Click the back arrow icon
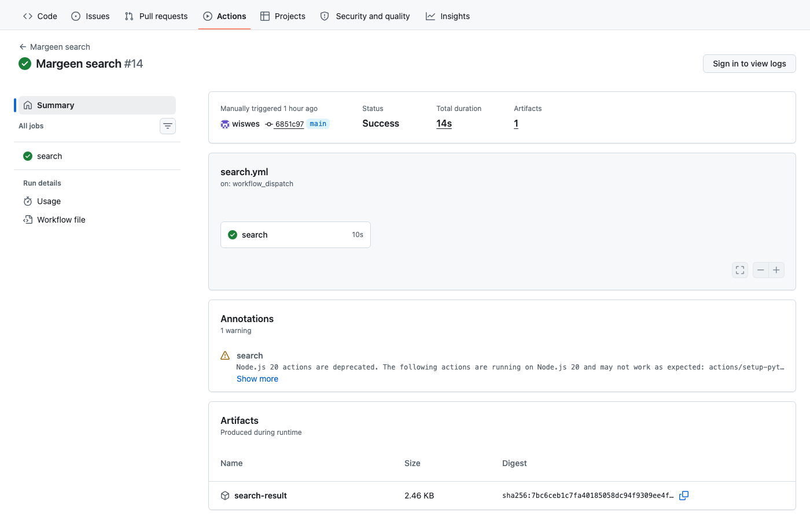 point(23,47)
